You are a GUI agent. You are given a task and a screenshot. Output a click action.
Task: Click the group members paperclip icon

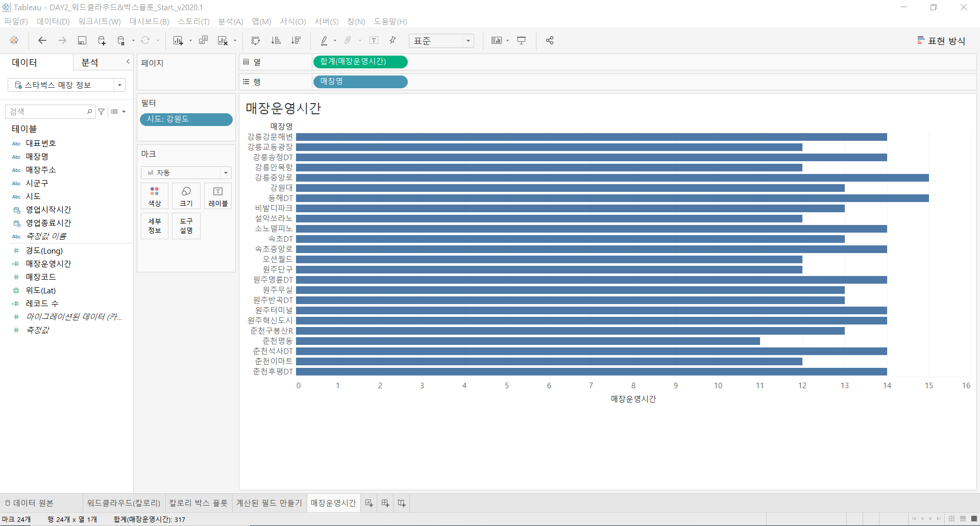pos(348,40)
